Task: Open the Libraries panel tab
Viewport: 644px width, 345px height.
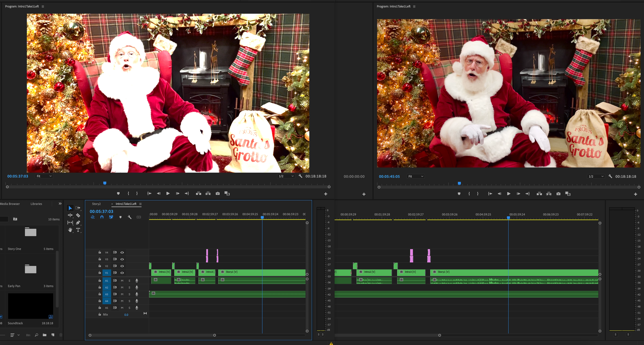Action: [x=36, y=204]
